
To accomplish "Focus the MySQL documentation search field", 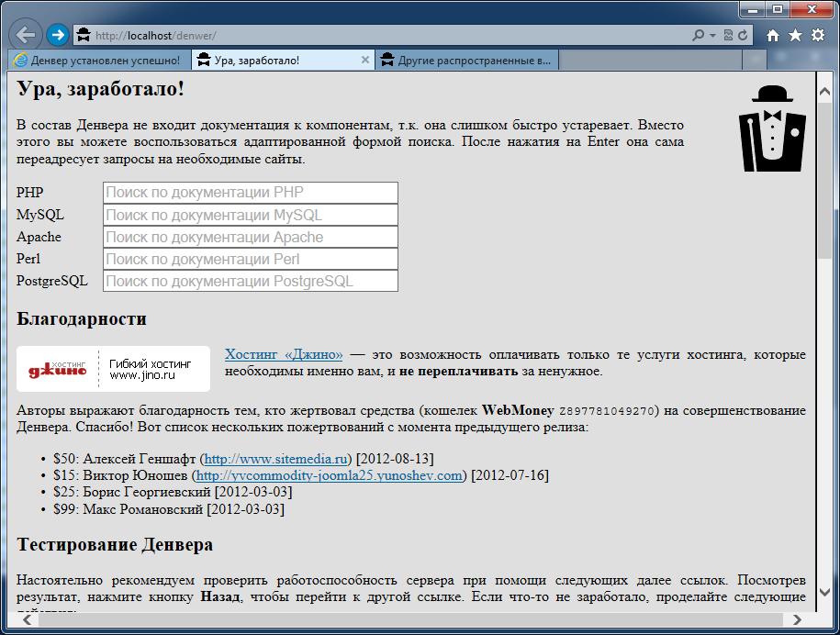I will point(250,215).
